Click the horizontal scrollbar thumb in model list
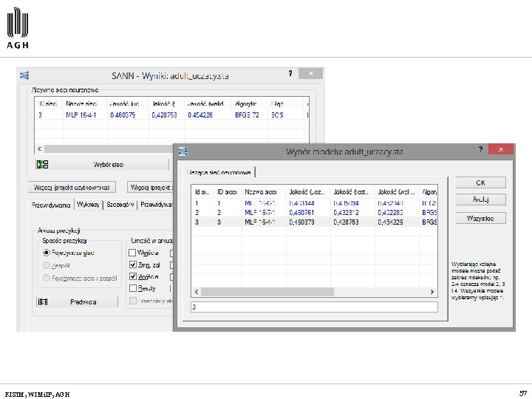The height and width of the screenshot is (399, 532). [x=267, y=292]
